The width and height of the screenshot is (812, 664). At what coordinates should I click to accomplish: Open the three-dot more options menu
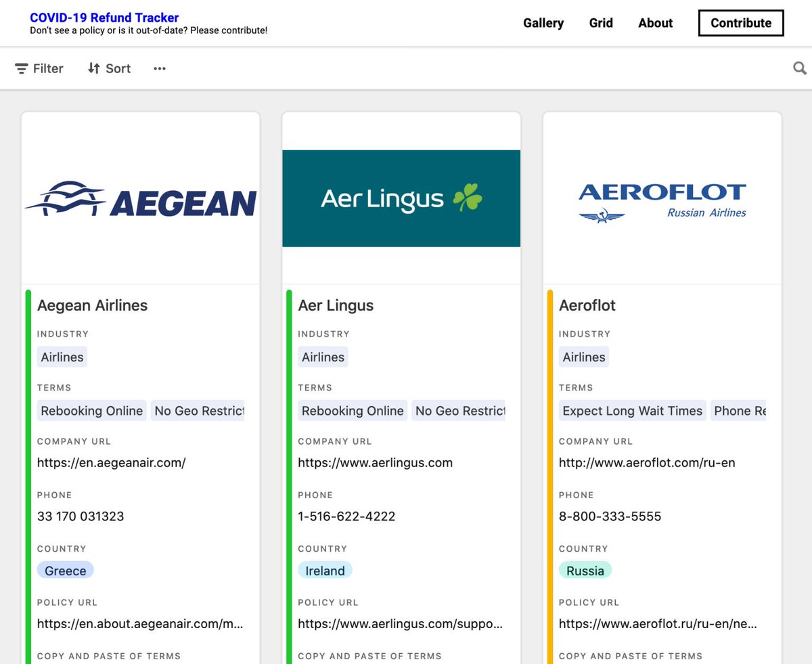pos(160,68)
